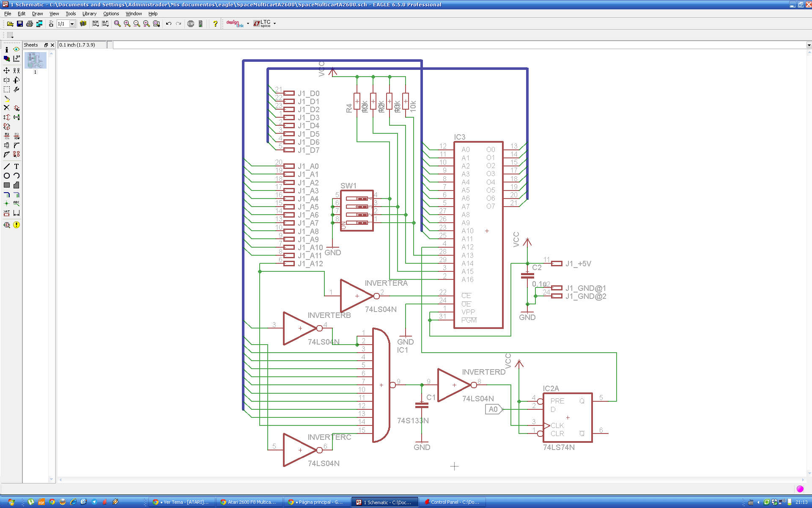The height and width of the screenshot is (508, 812).
Task: Select sheet 1 thumbnail
Action: coord(36,61)
